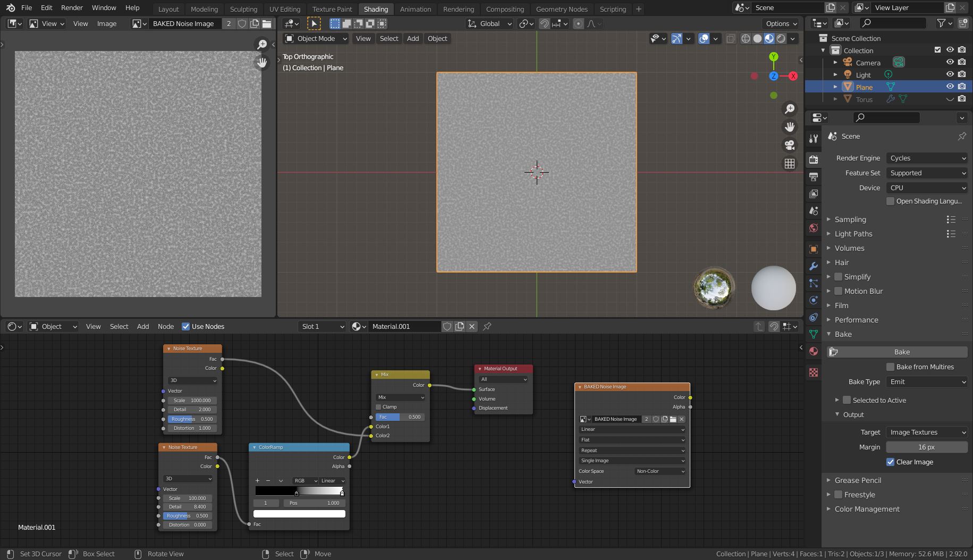Viewport: 973px width, 560px height.
Task: Open the Output properties tab
Action: 813,176
